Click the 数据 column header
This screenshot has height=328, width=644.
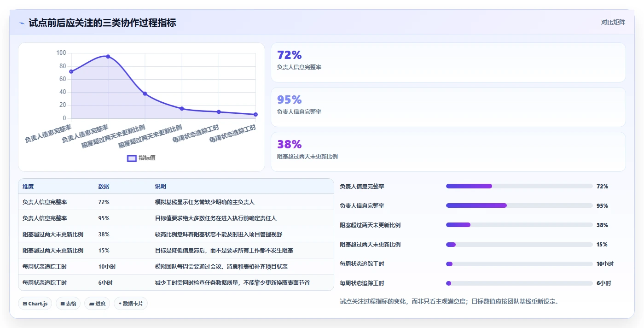point(104,187)
